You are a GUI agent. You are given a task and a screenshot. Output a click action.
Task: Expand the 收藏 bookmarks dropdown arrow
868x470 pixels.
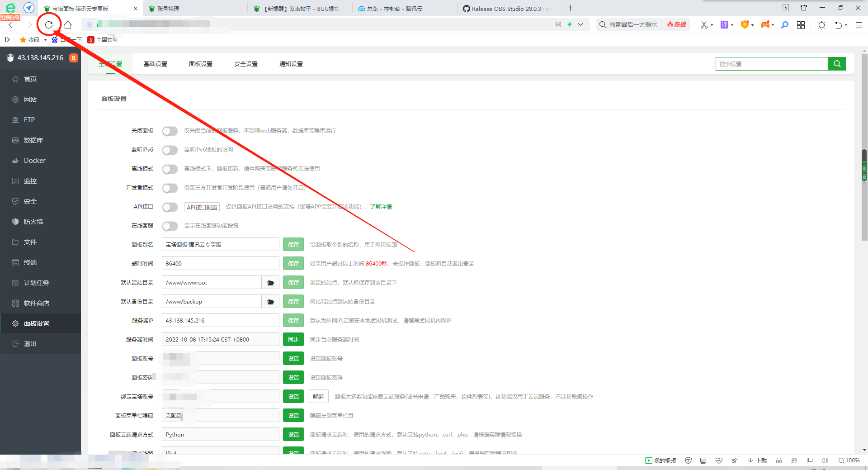coord(45,40)
